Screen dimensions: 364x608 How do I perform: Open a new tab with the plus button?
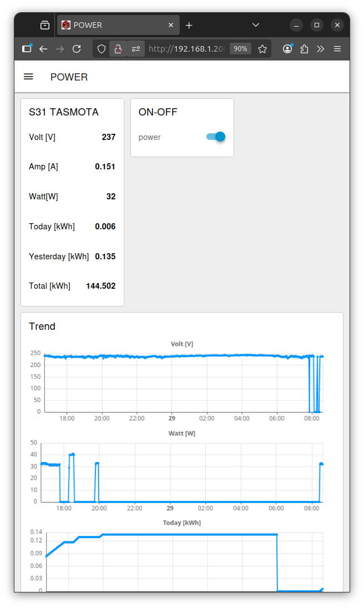pos(189,25)
